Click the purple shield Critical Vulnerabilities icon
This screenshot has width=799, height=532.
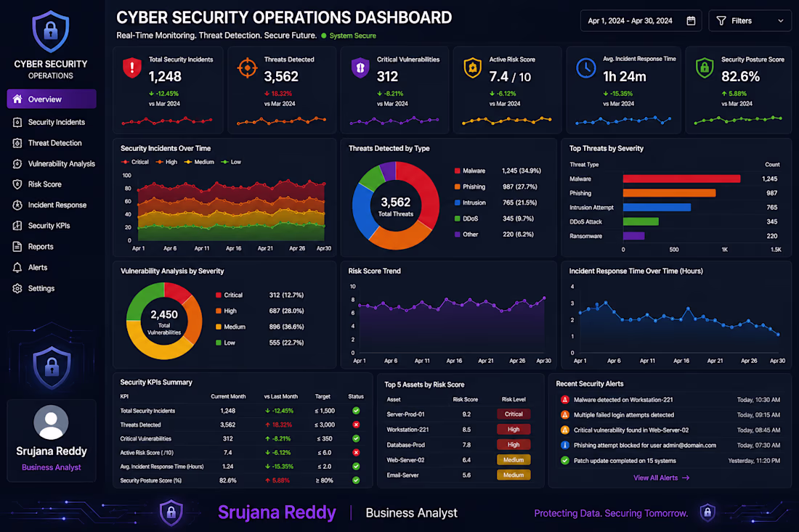(x=360, y=67)
